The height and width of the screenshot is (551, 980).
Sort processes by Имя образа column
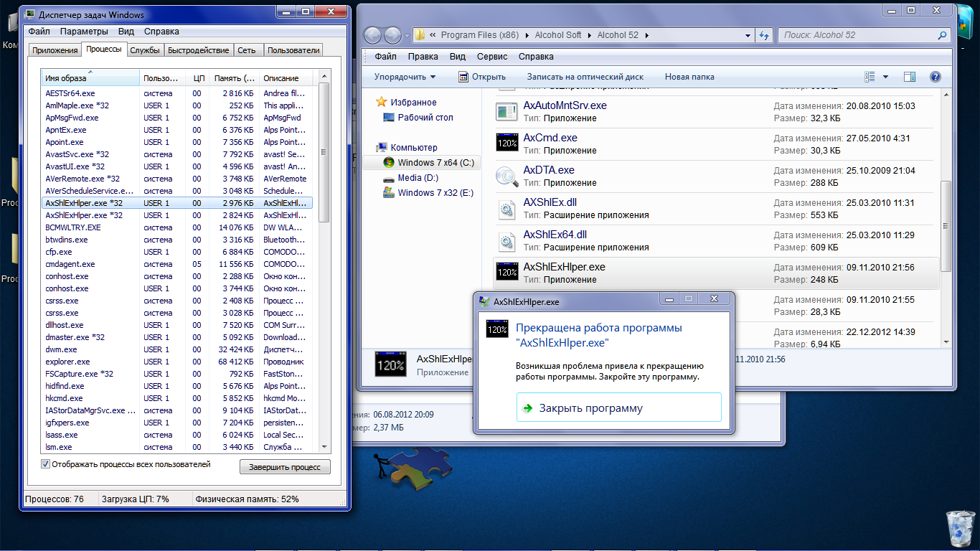pyautogui.click(x=66, y=78)
